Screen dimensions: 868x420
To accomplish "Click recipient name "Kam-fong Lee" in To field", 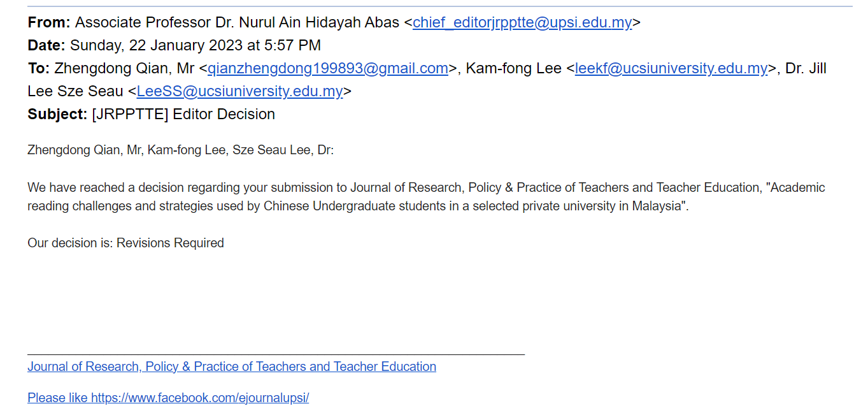I will pyautogui.click(x=513, y=68).
